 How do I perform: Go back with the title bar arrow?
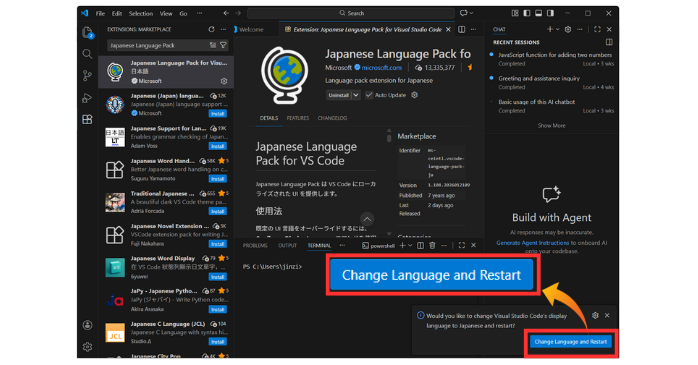tap(226, 13)
